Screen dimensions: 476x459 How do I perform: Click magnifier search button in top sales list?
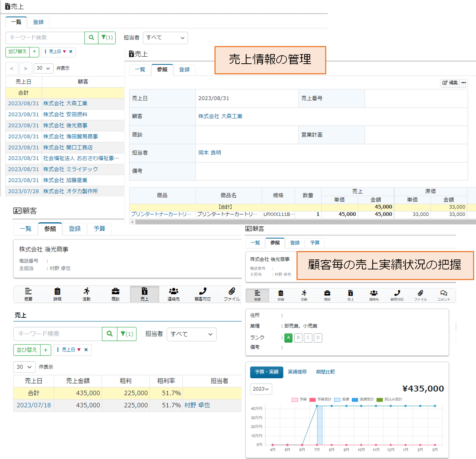[91, 38]
